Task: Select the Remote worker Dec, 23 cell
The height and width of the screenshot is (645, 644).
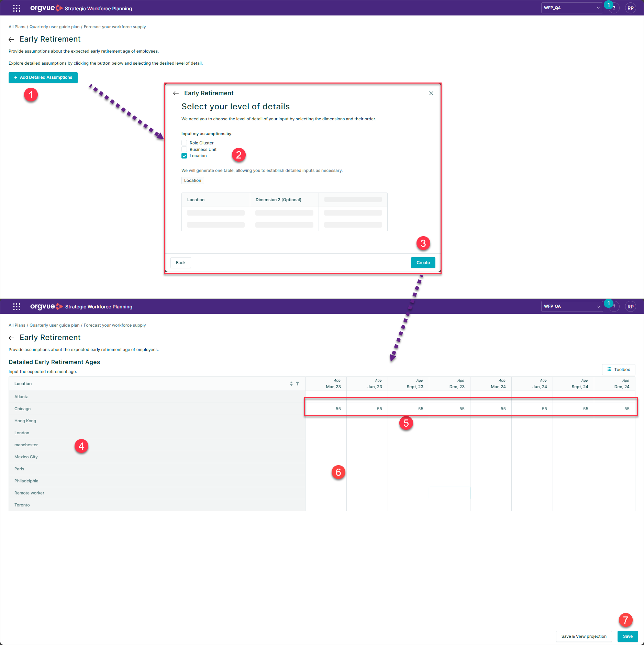Action: [449, 493]
